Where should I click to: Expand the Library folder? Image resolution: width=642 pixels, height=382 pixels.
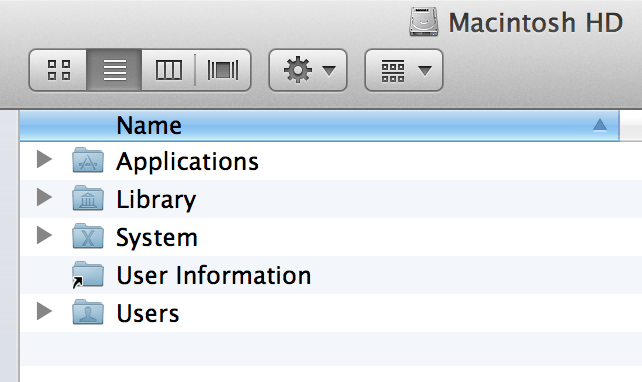tap(44, 197)
